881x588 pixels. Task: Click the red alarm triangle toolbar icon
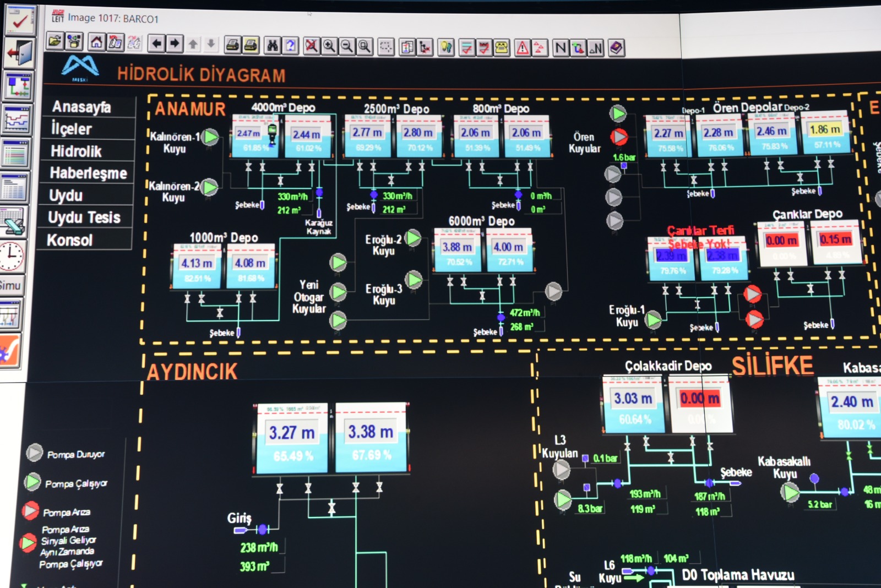click(x=522, y=48)
